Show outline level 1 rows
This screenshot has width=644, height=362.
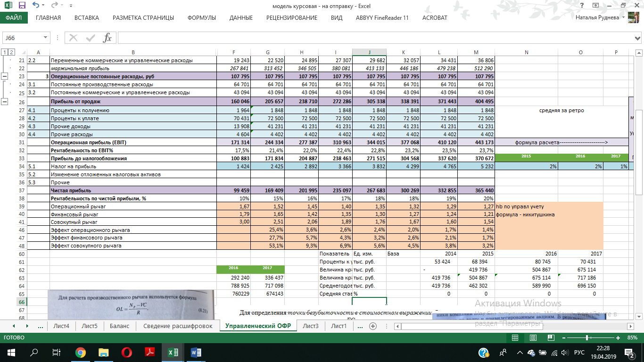(4, 52)
